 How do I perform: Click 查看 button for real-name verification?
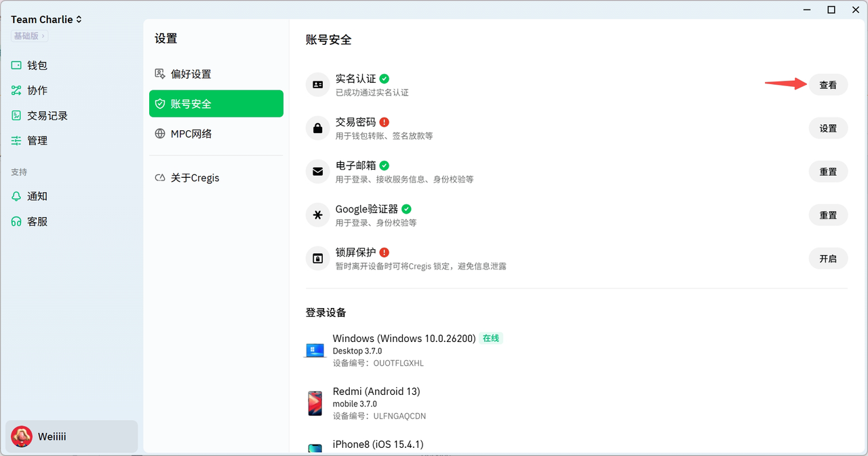(828, 85)
